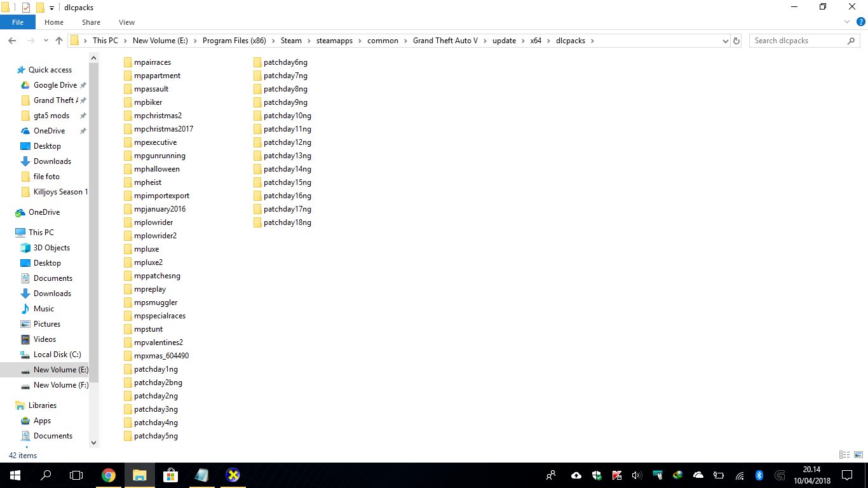Open Local Disk (C:) in sidebar
The width and height of the screenshot is (868, 488).
point(57,355)
